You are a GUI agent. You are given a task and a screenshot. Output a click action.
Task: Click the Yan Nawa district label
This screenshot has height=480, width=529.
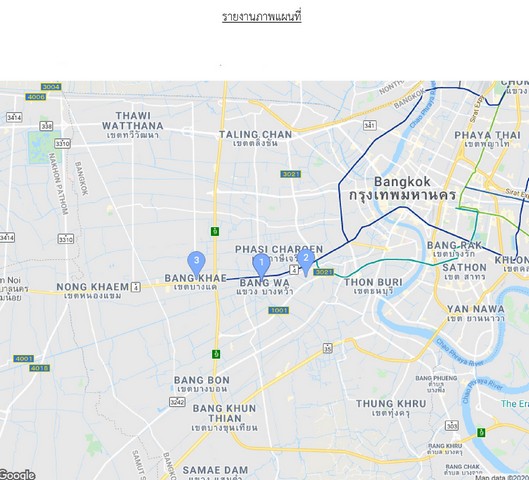(476, 313)
